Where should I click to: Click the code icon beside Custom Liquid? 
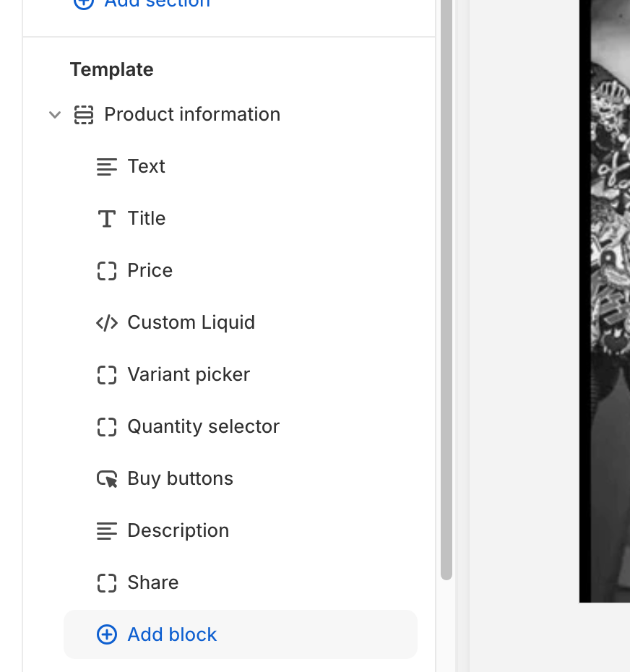(x=106, y=322)
